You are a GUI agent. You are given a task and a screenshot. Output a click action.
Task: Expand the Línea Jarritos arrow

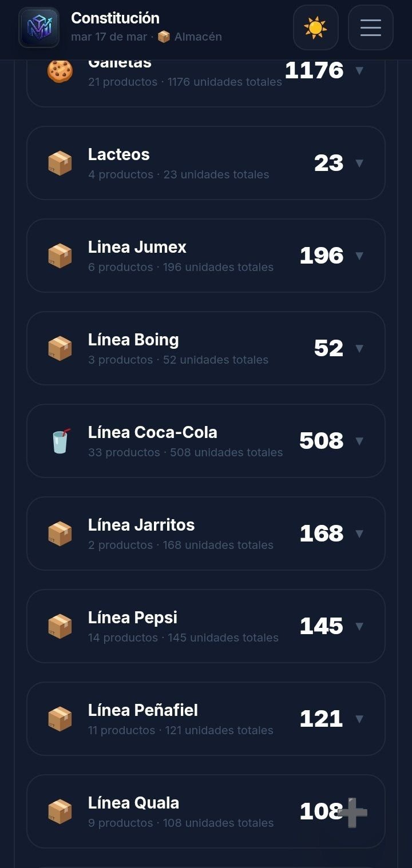point(359,533)
